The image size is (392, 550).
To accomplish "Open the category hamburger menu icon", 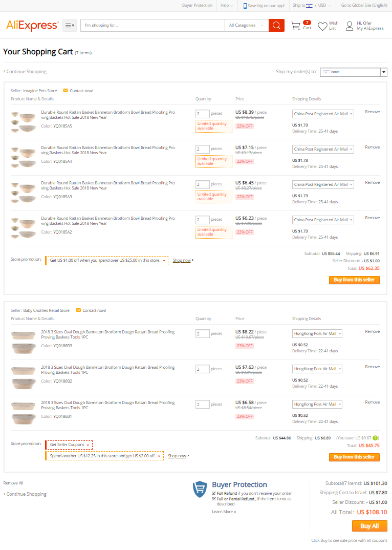I will 70,25.
